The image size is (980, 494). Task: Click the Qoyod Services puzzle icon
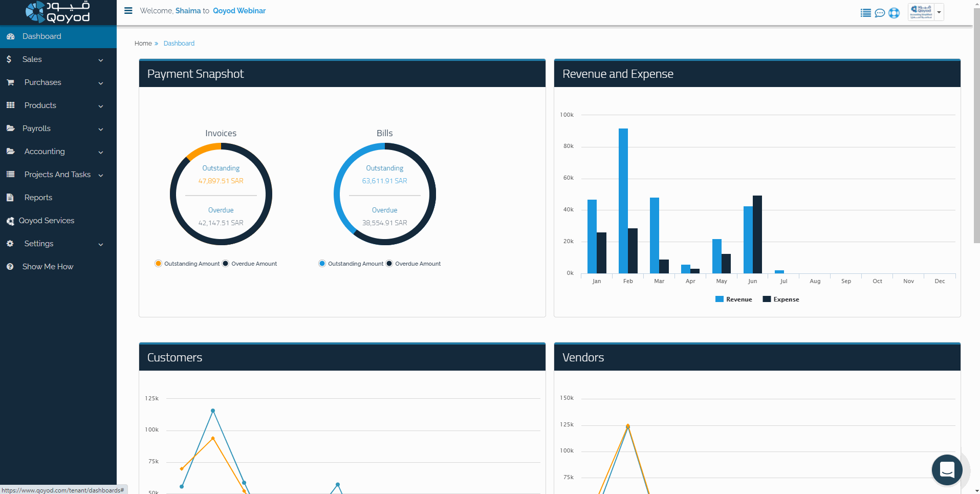point(10,221)
